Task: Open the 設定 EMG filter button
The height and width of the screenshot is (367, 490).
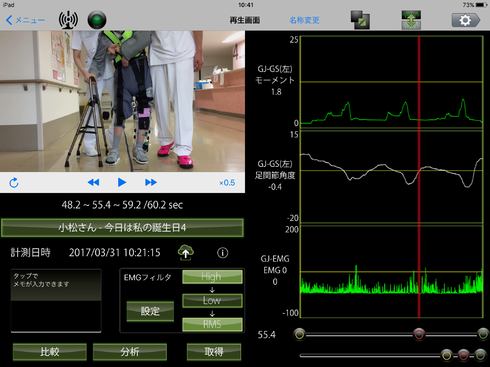Action: [x=150, y=311]
